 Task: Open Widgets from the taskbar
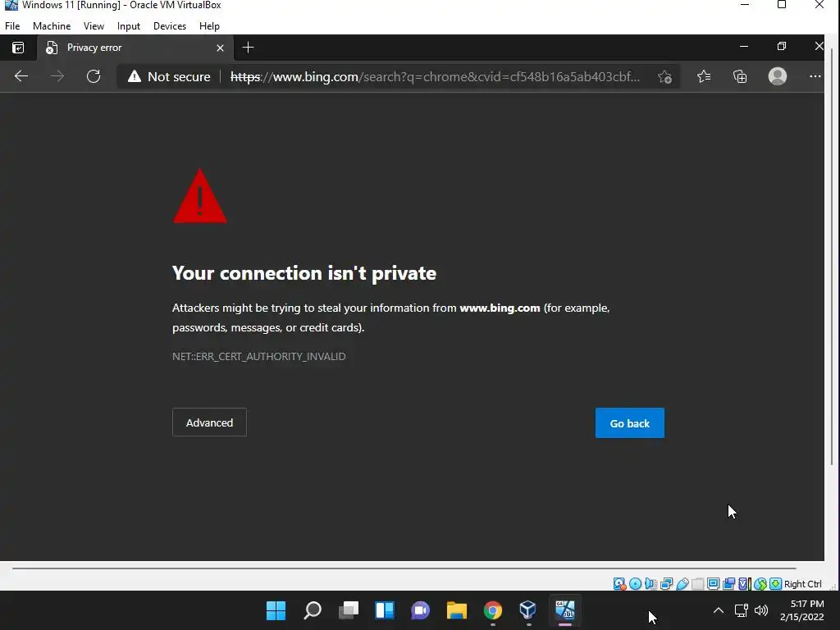pos(385,610)
